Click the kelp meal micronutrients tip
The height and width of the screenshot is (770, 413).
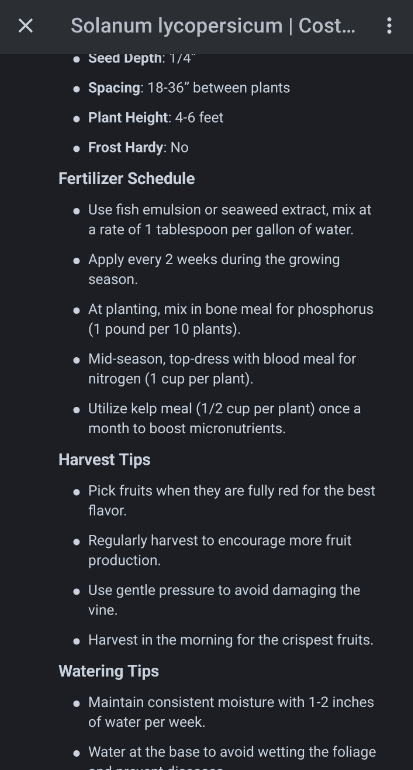(x=224, y=418)
